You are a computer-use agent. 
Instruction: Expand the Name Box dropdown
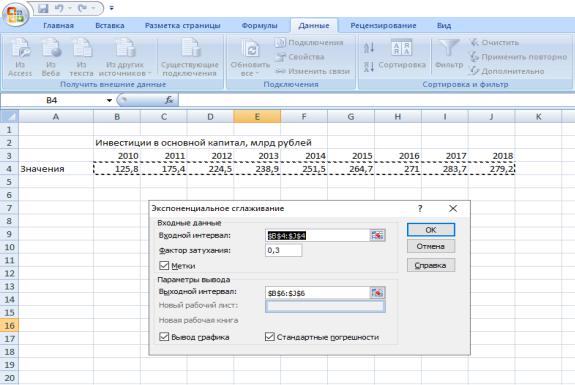click(109, 100)
